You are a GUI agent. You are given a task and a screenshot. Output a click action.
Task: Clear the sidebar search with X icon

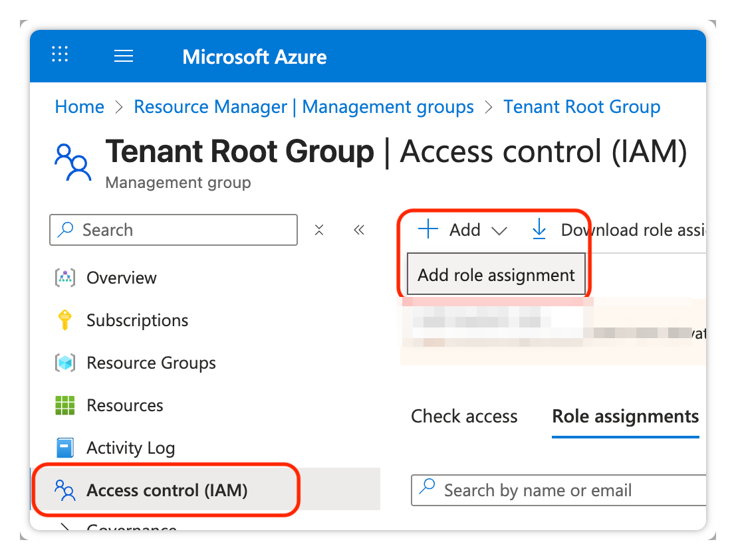[319, 230]
